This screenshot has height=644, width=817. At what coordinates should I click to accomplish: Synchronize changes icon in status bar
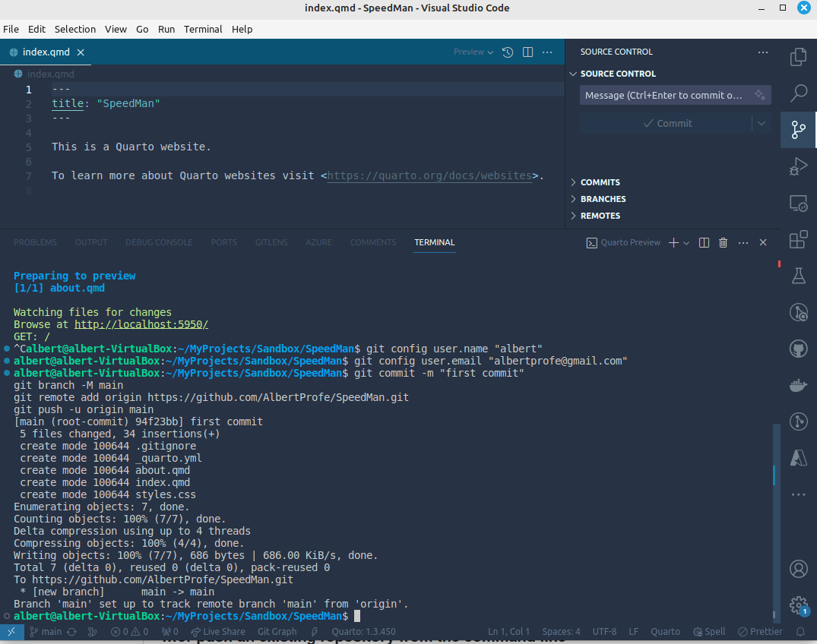point(71,632)
